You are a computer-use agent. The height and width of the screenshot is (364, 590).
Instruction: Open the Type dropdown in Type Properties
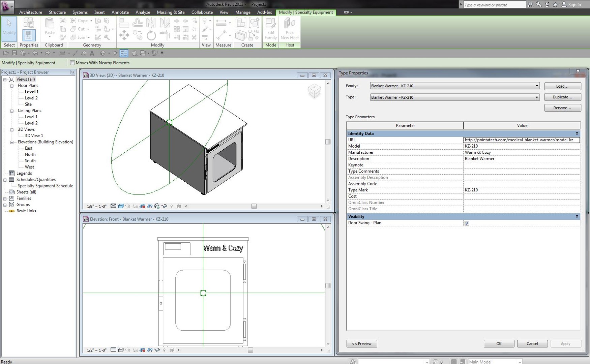pyautogui.click(x=537, y=97)
